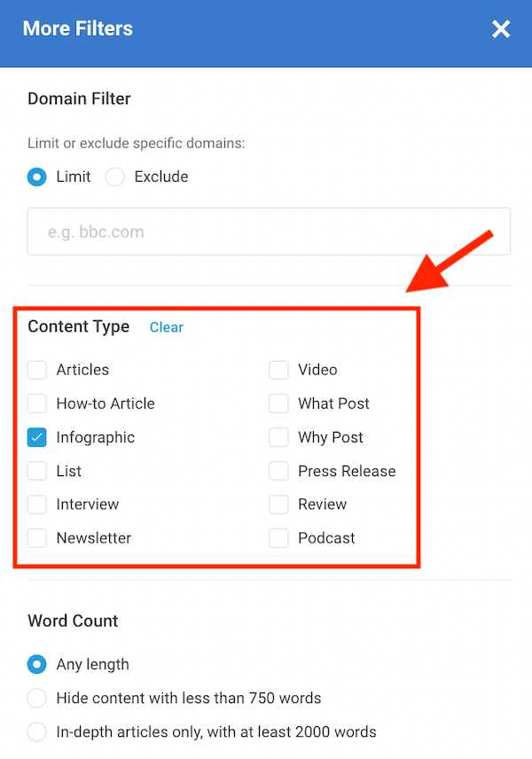Select the Limit domain option

[37, 176]
